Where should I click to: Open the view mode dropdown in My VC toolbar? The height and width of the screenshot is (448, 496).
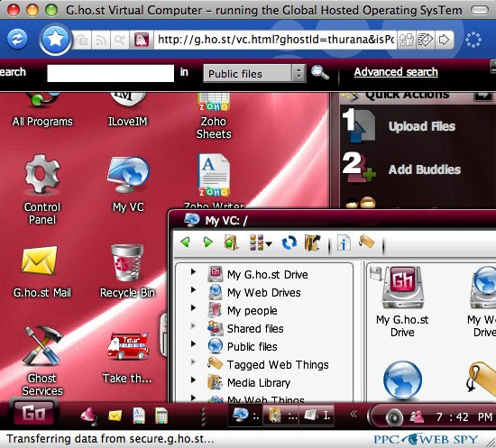[260, 242]
